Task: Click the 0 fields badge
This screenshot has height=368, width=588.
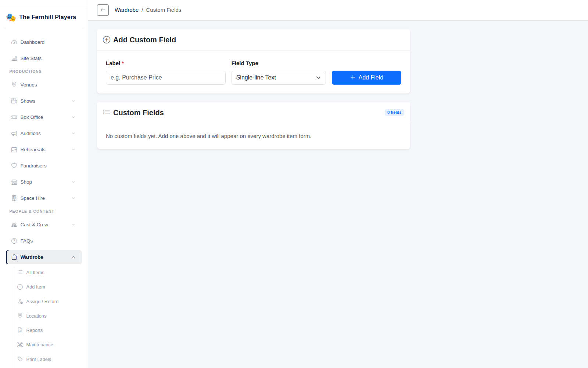Action: point(394,113)
